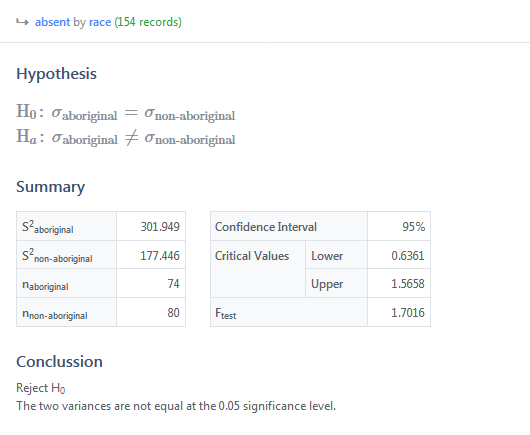Select the n non-aboriginal label cell
This screenshot has height=435, width=530.
pyautogui.click(x=66, y=312)
